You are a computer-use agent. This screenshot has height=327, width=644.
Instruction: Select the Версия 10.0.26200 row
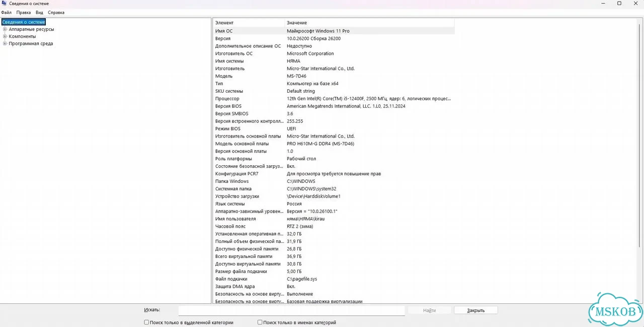[334, 38]
